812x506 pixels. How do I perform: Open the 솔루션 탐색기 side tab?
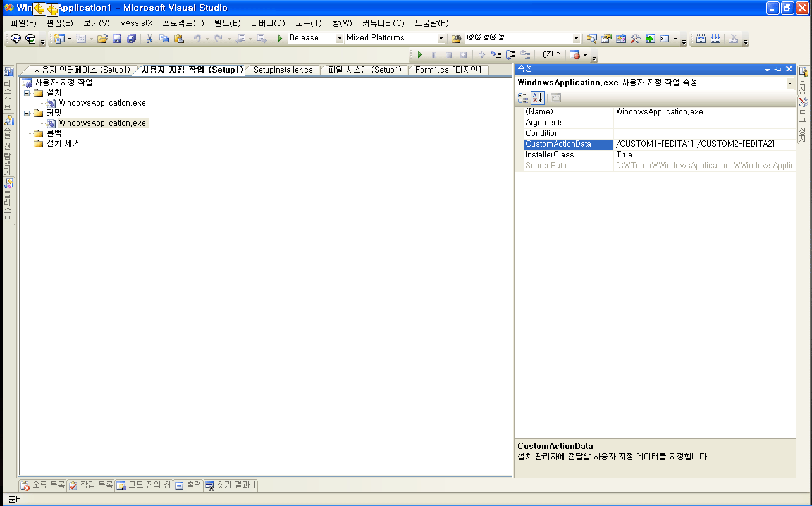[x=8, y=146]
